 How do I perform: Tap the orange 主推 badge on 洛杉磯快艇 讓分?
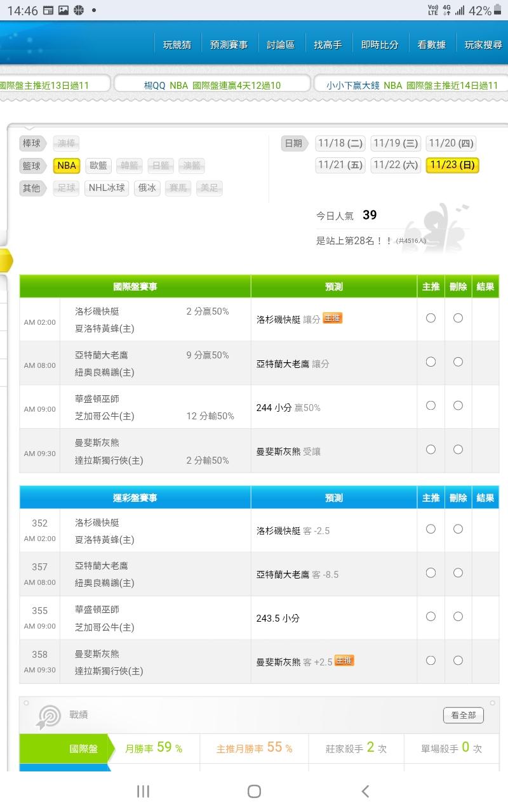(333, 318)
